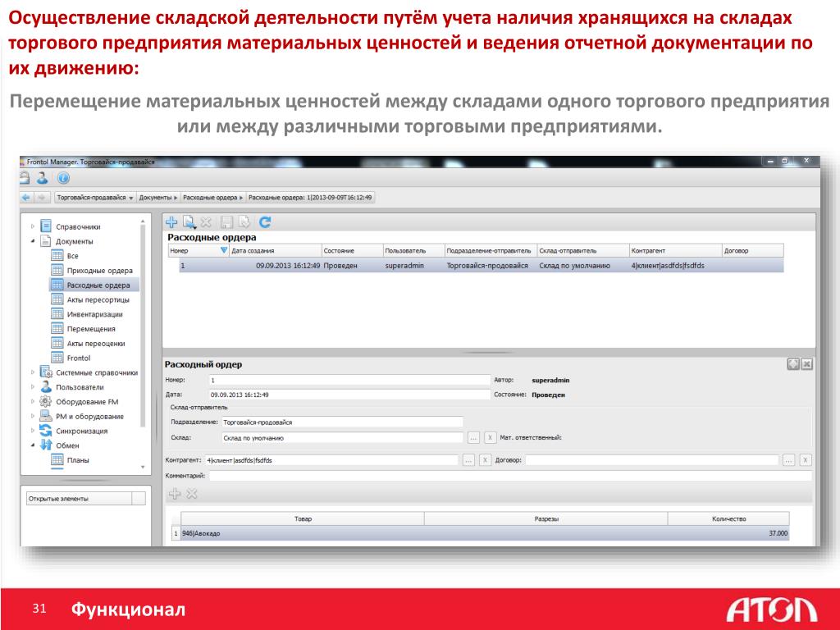Click the greyed delete X icon in orders toolbar
The width and height of the screenshot is (840, 630).
click(206, 221)
